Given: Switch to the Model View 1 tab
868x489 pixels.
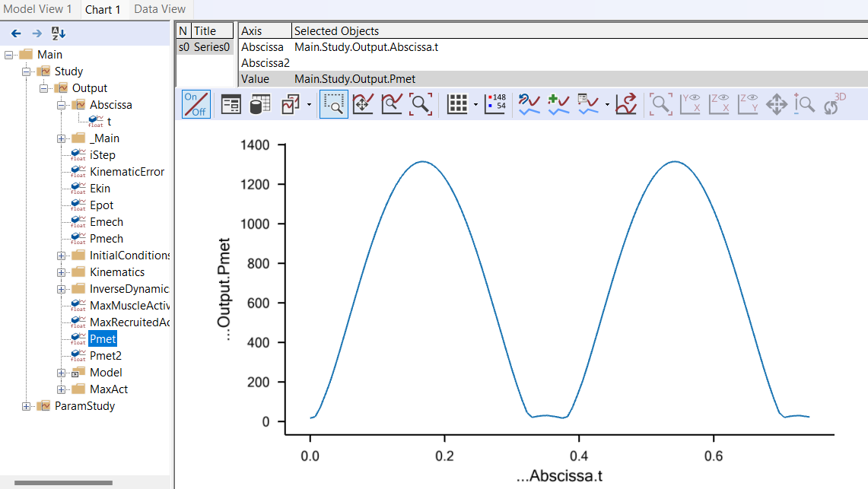Looking at the screenshot, I should pyautogui.click(x=38, y=9).
